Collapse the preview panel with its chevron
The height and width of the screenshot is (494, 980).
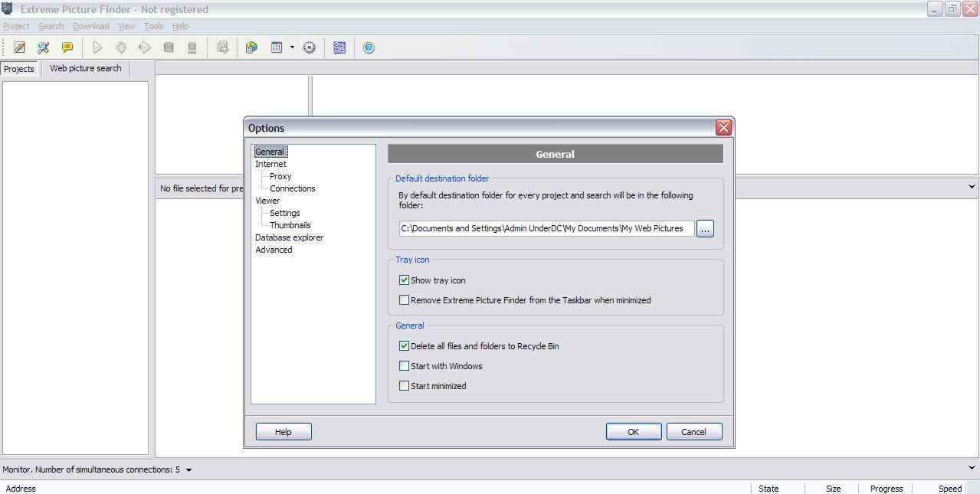(x=972, y=187)
